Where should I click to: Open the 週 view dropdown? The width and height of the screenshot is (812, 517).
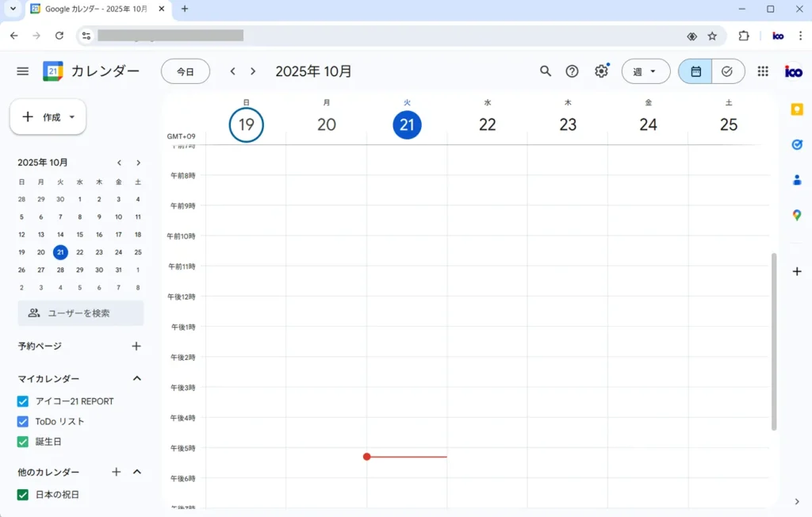point(645,71)
